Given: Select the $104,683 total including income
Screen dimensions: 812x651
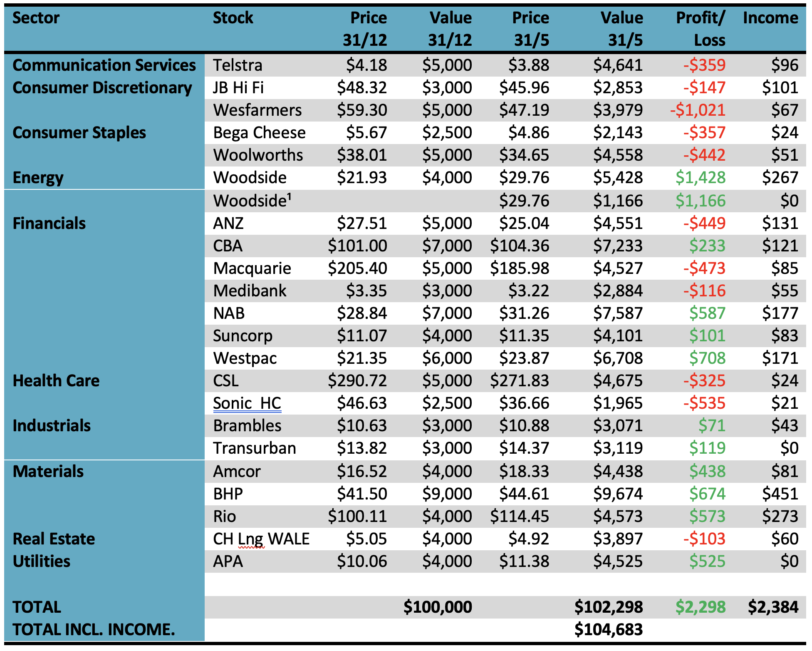Looking at the screenshot, I should click(x=608, y=630).
